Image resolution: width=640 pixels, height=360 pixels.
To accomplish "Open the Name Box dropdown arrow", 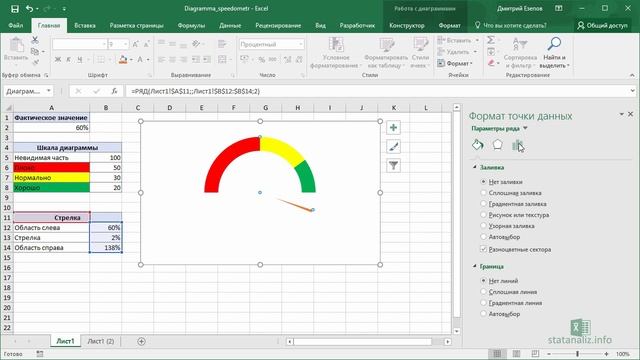I will (x=49, y=91).
